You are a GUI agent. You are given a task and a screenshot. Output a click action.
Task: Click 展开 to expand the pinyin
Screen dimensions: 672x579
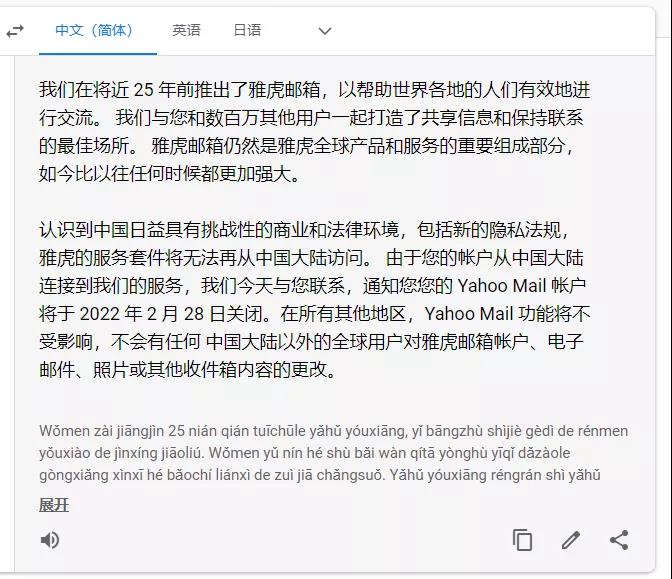pyautogui.click(x=54, y=505)
